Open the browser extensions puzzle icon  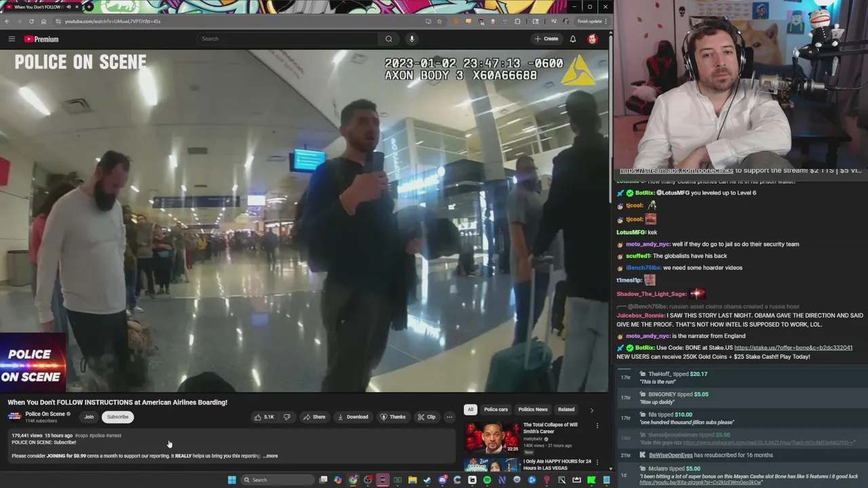[517, 21]
